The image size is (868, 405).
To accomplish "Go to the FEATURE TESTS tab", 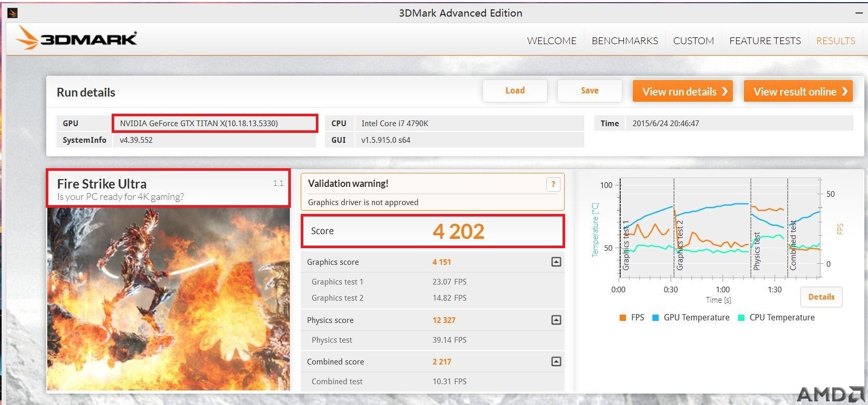I will [x=765, y=40].
